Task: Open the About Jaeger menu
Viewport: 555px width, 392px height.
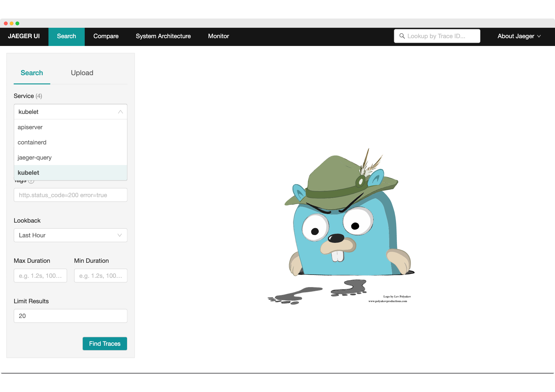Action: (519, 36)
